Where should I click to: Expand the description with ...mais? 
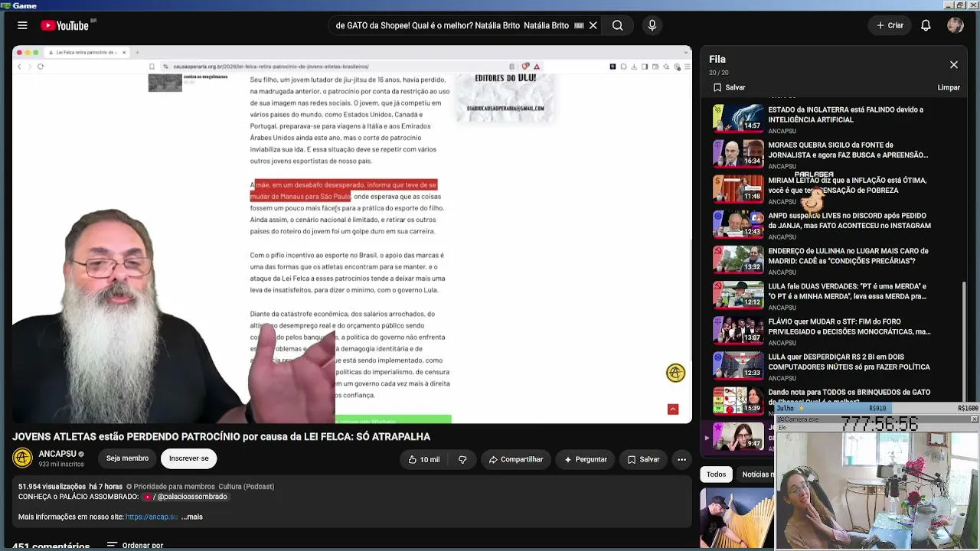[192, 517]
